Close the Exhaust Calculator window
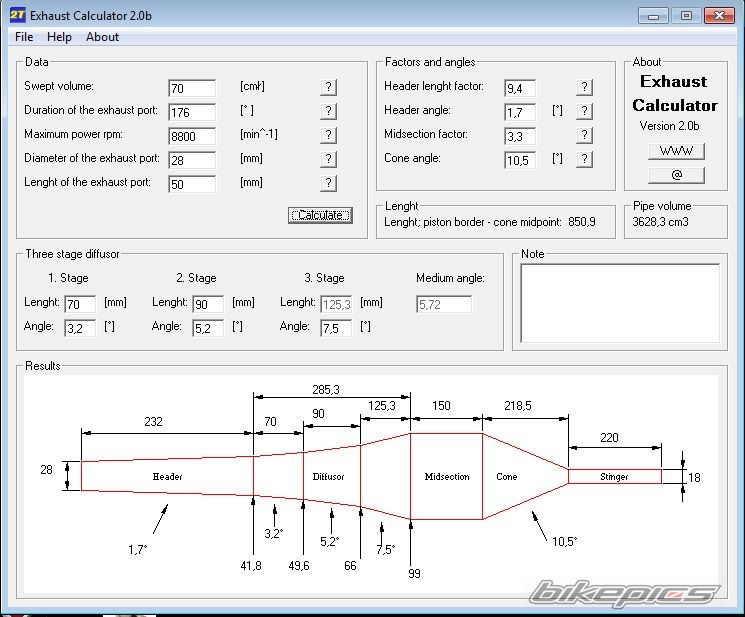 (x=719, y=16)
